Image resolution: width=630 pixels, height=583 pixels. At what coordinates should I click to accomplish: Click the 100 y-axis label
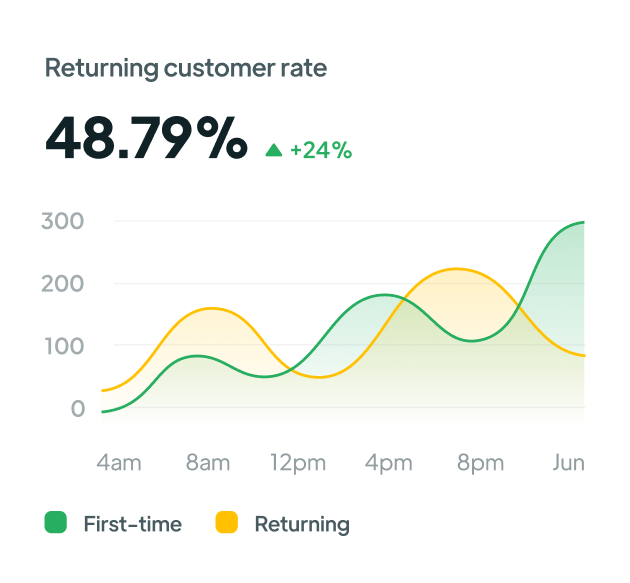click(63, 346)
